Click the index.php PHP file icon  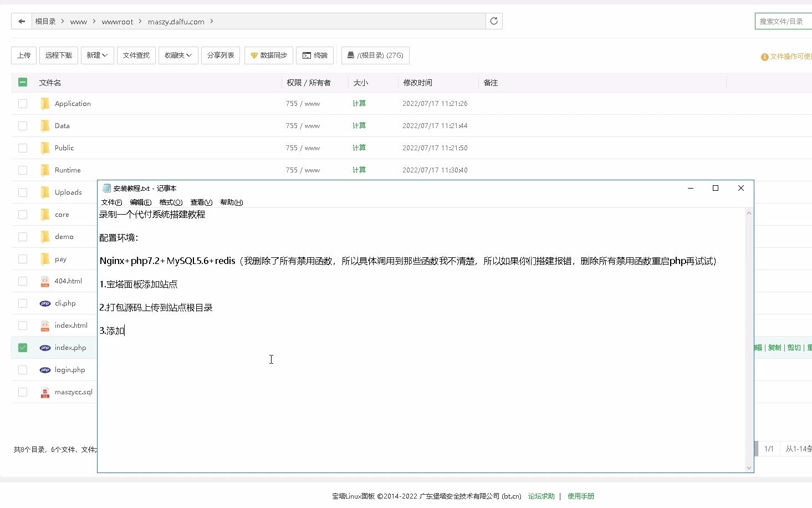pyautogui.click(x=45, y=348)
